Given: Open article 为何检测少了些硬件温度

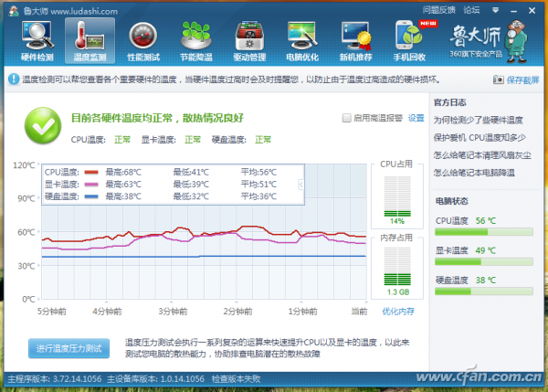Looking at the screenshot, I should pyautogui.click(x=478, y=121).
